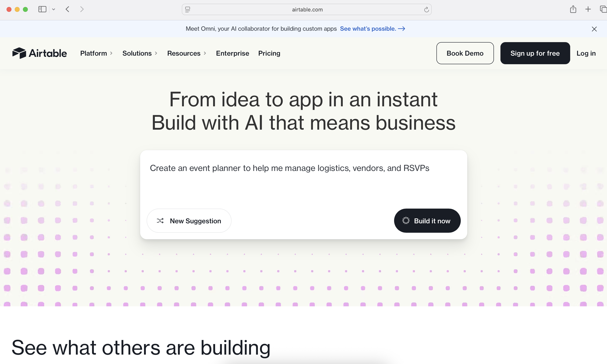Click the Book Demo button
The image size is (607, 364).
pyautogui.click(x=465, y=53)
